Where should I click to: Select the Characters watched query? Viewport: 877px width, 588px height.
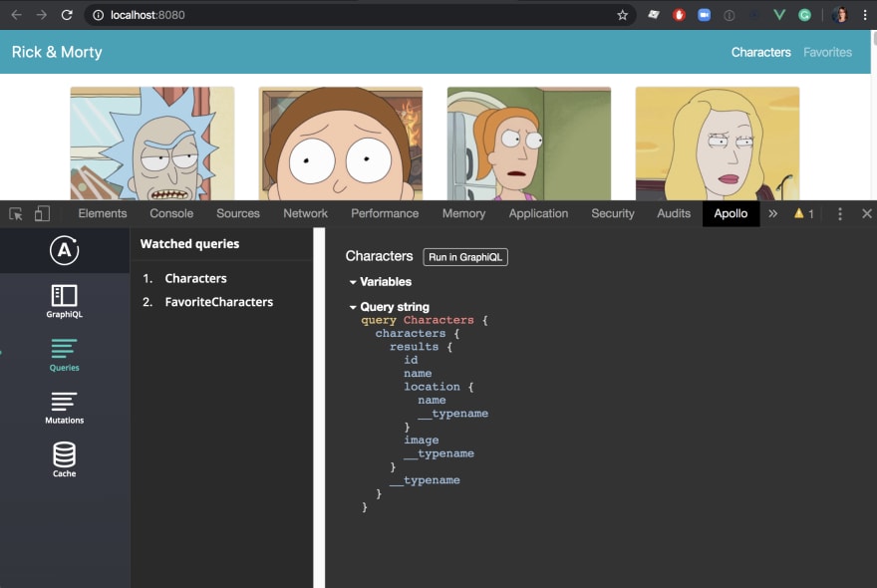pos(195,278)
